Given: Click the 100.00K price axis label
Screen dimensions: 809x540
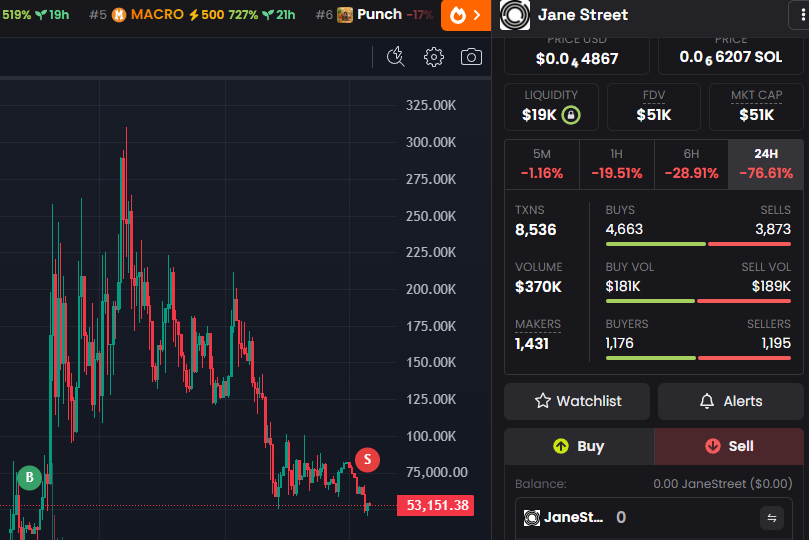Looking at the screenshot, I should click(x=431, y=436).
